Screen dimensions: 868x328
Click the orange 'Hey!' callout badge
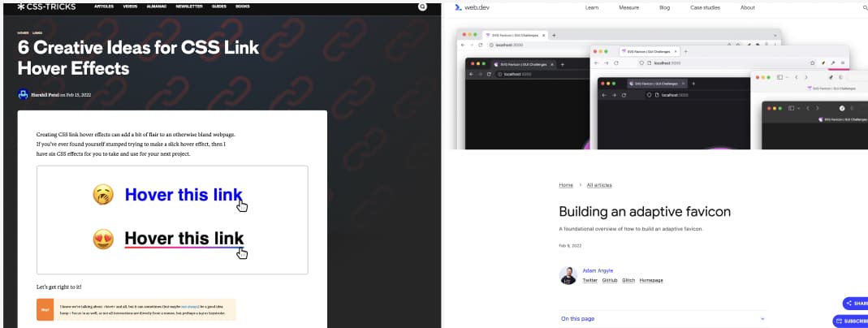pyautogui.click(x=45, y=309)
